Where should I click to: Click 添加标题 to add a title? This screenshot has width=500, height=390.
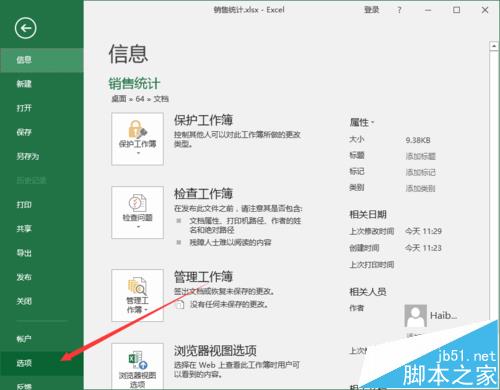420,156
